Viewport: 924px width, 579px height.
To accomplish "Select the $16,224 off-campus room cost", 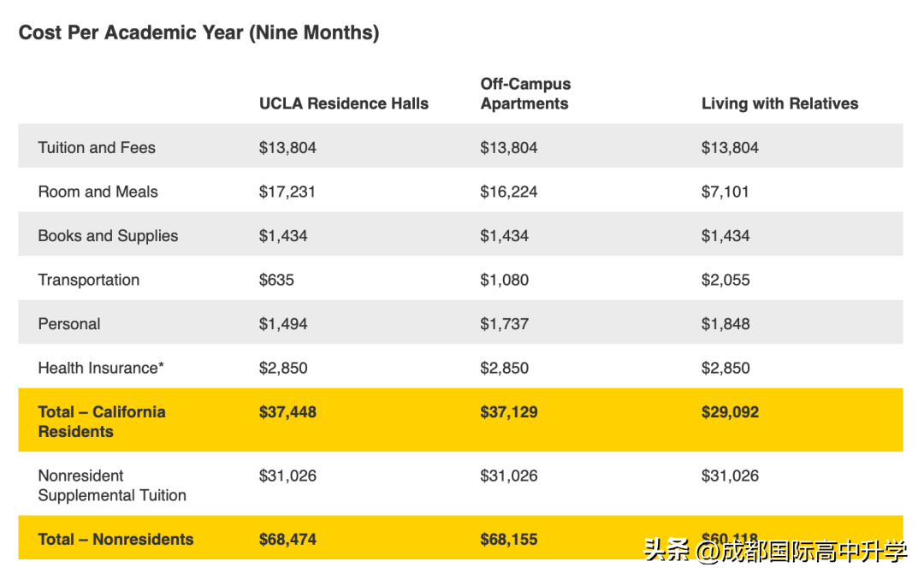I will 509,192.
